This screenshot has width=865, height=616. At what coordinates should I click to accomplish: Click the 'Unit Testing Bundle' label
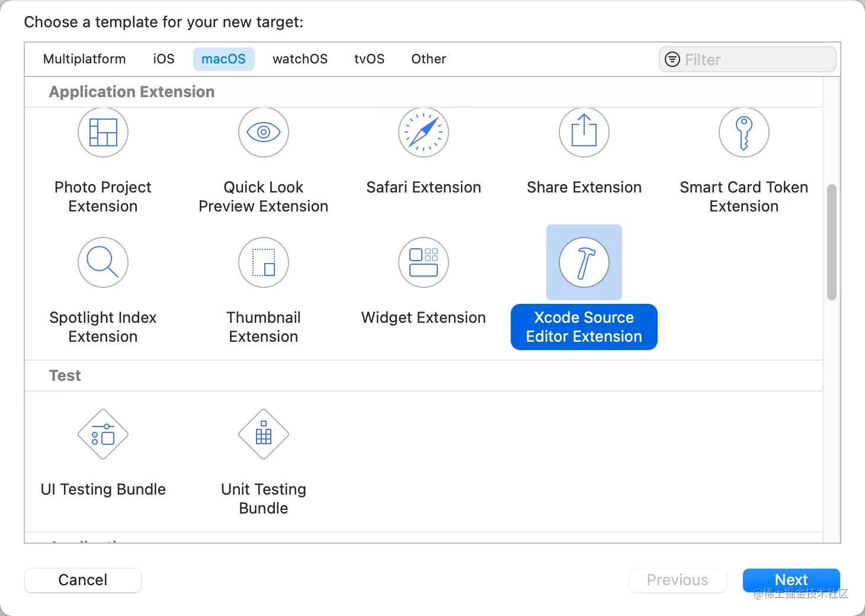(x=264, y=499)
